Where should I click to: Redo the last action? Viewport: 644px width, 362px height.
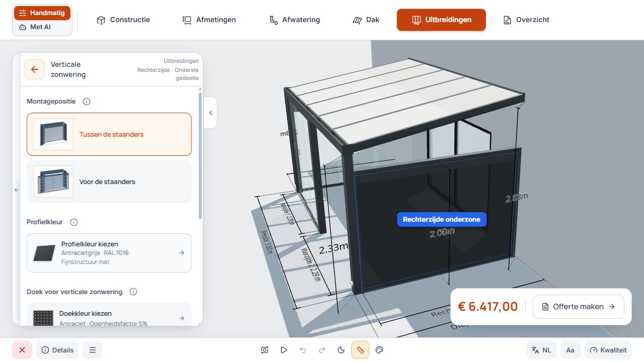tap(322, 350)
